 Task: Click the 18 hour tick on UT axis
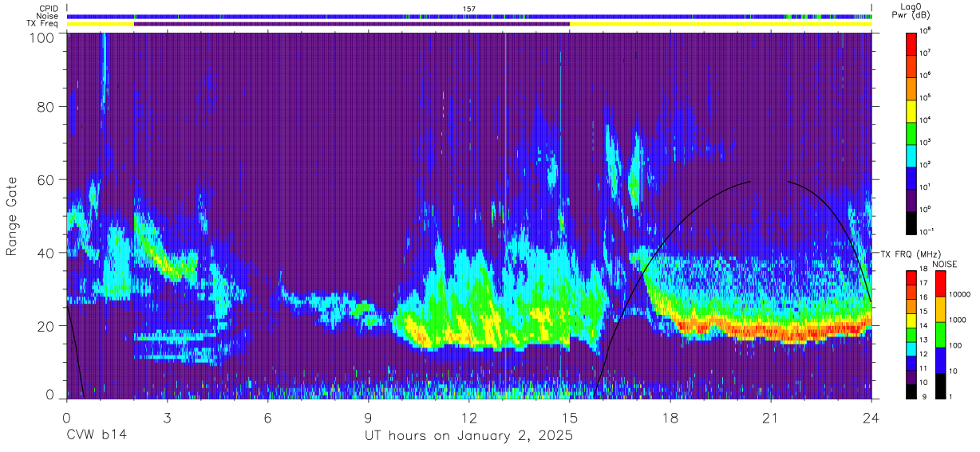point(670,418)
